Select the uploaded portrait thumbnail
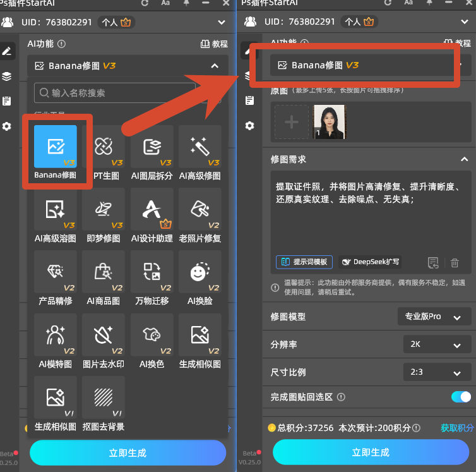 coord(330,122)
